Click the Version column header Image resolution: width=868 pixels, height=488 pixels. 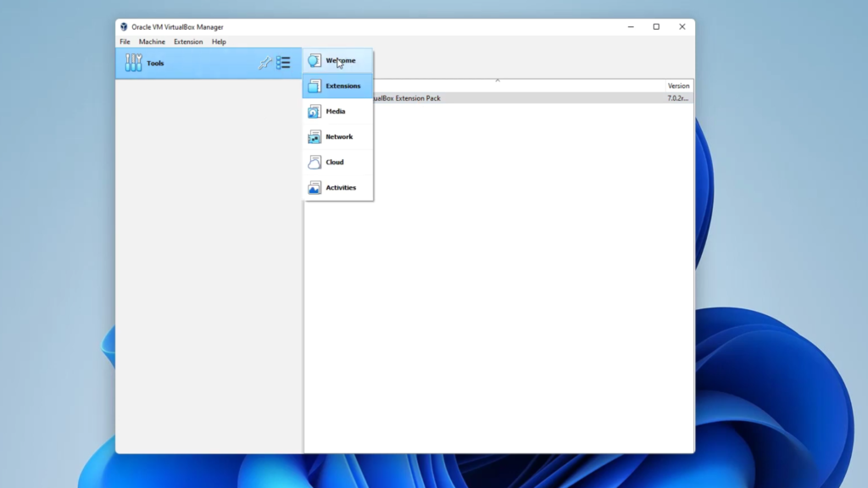[x=679, y=86]
